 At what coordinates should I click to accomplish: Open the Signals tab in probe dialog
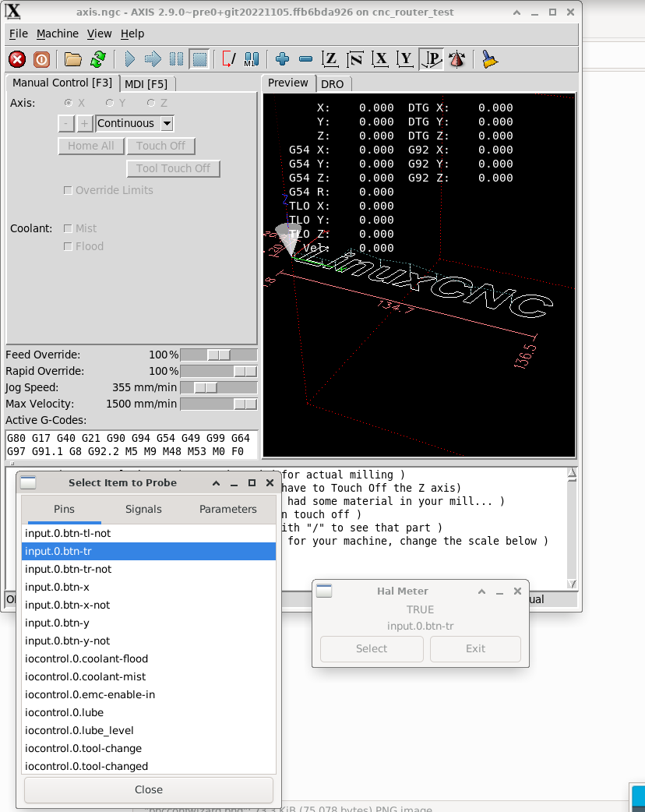[143, 509]
